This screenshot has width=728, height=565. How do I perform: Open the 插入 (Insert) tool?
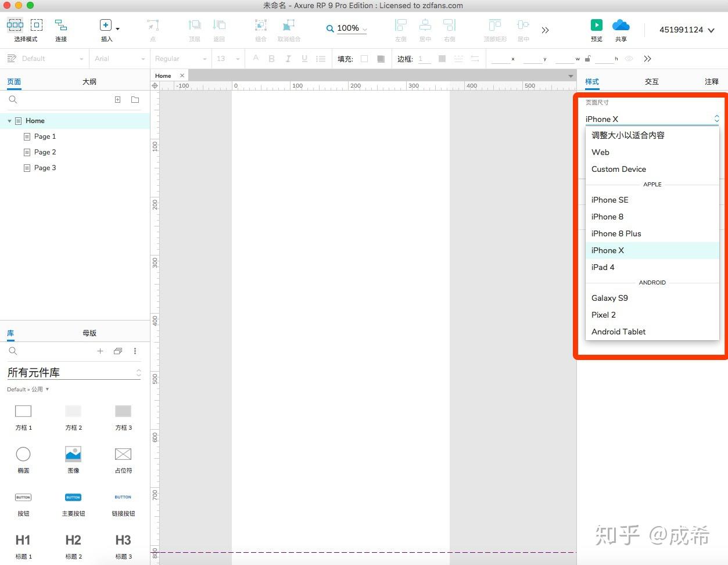pyautogui.click(x=105, y=26)
